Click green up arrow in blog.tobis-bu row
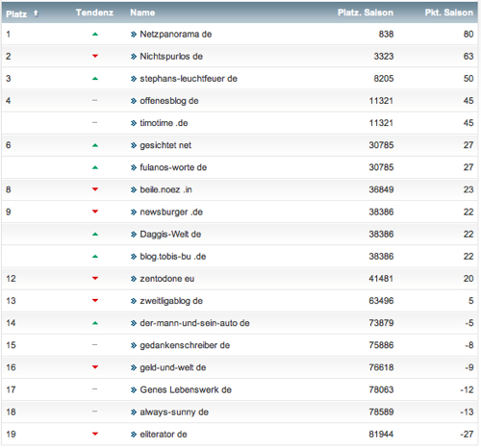 coord(95,257)
